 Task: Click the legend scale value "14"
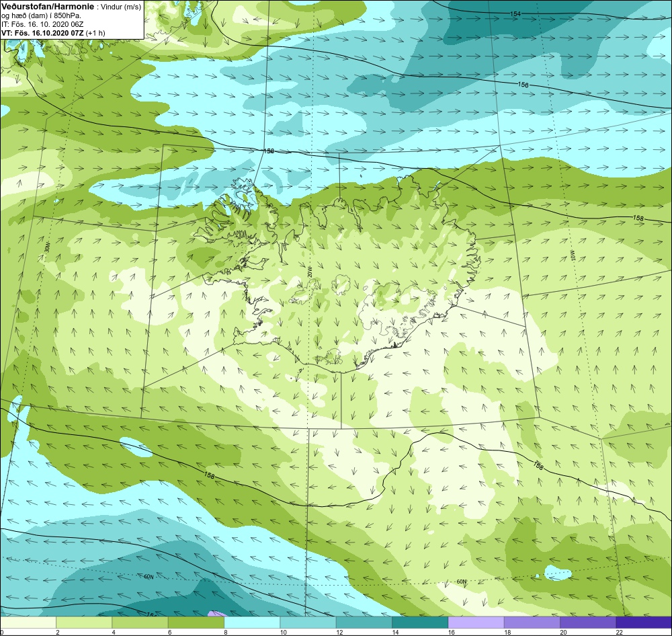[x=395, y=632]
